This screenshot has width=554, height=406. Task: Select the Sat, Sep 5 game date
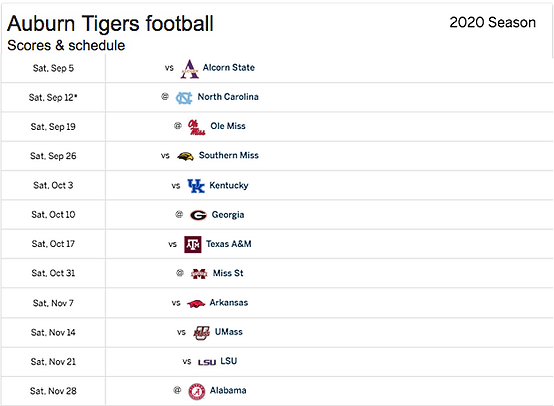(53, 68)
